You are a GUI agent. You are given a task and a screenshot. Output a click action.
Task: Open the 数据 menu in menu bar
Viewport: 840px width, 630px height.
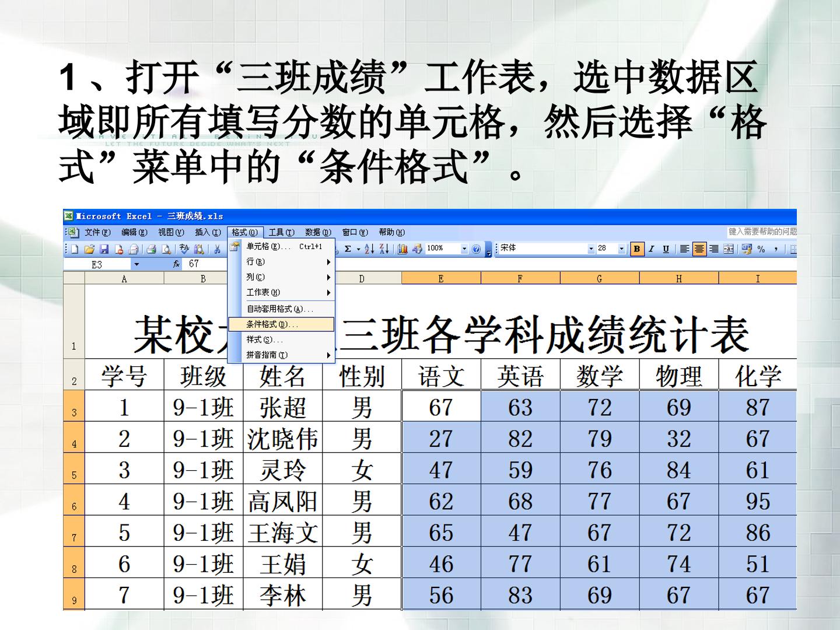click(318, 232)
